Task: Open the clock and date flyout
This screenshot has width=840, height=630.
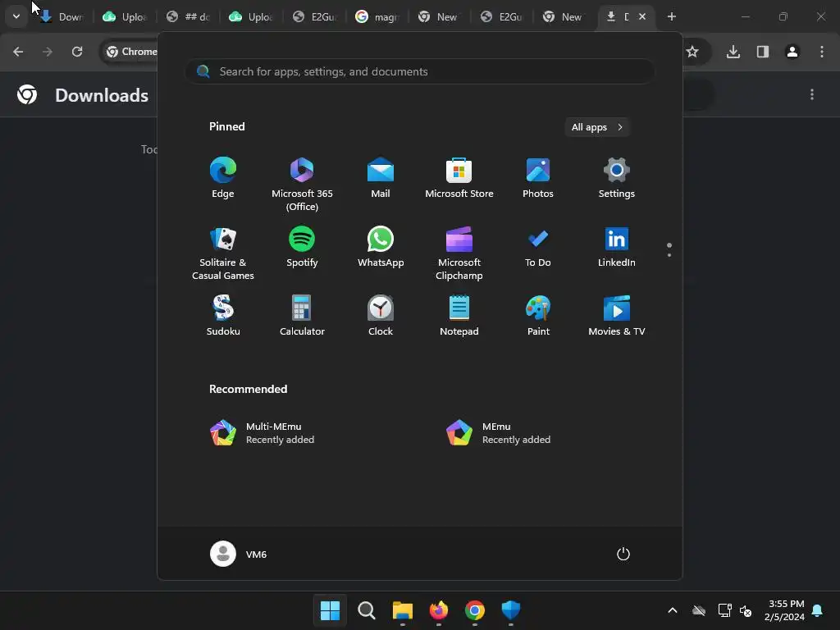Action: (785, 610)
